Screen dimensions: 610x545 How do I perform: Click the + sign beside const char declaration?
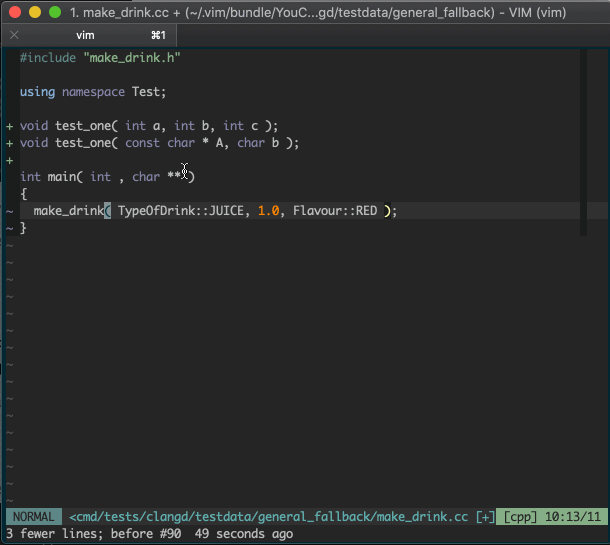(x=10, y=144)
